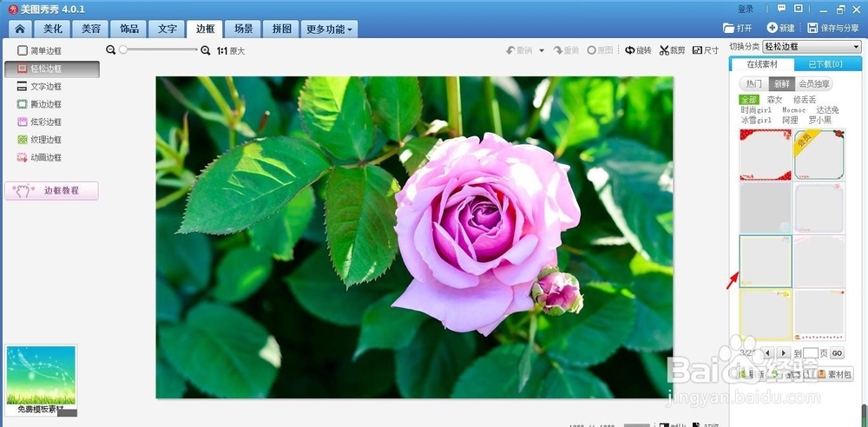
Task: Expand the 更多功能 dropdown
Action: click(329, 29)
